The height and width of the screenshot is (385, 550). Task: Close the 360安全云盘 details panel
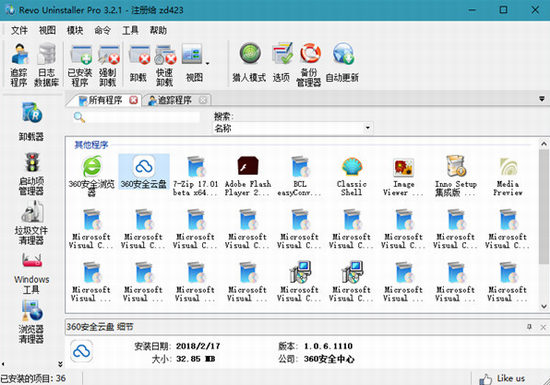(543, 327)
